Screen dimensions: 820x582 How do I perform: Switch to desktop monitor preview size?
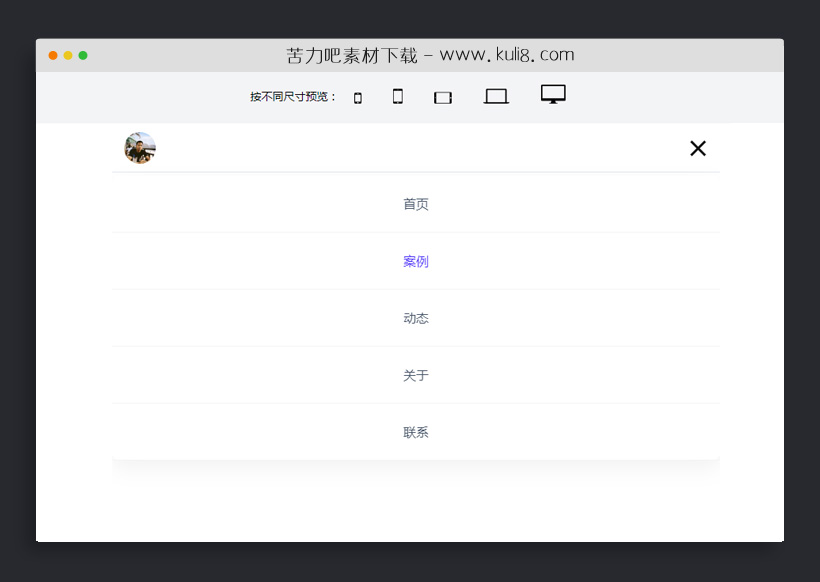pos(553,95)
